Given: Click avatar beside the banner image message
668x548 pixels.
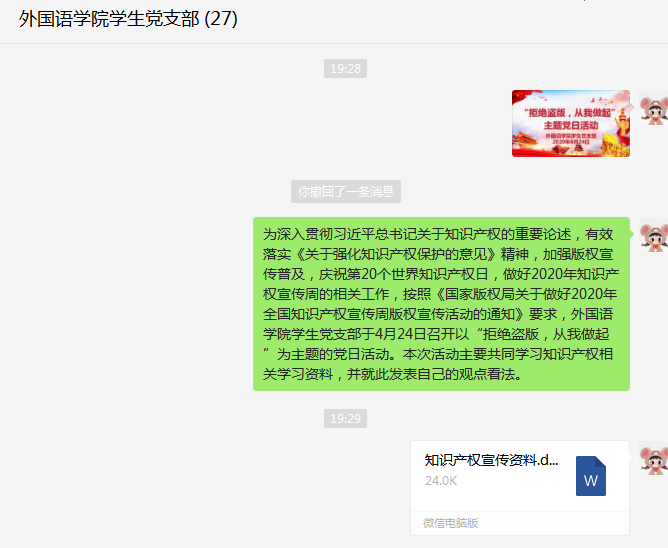Looking at the screenshot, I should pyautogui.click(x=654, y=107).
